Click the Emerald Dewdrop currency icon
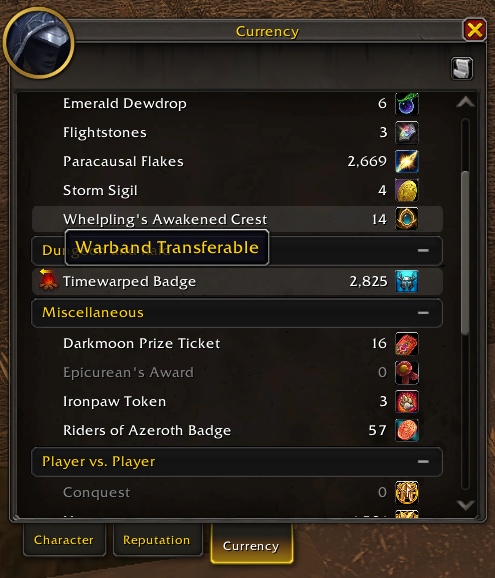This screenshot has height=578, width=495. point(407,104)
